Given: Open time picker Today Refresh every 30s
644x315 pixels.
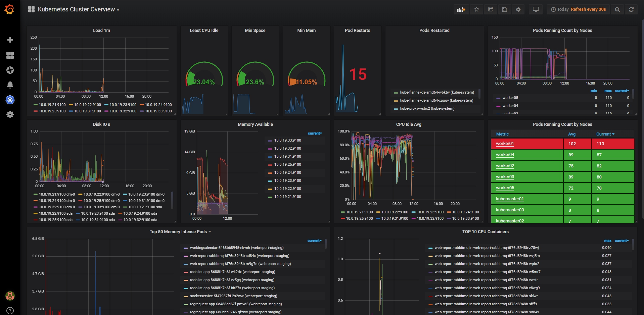Looking at the screenshot, I should 579,9.
